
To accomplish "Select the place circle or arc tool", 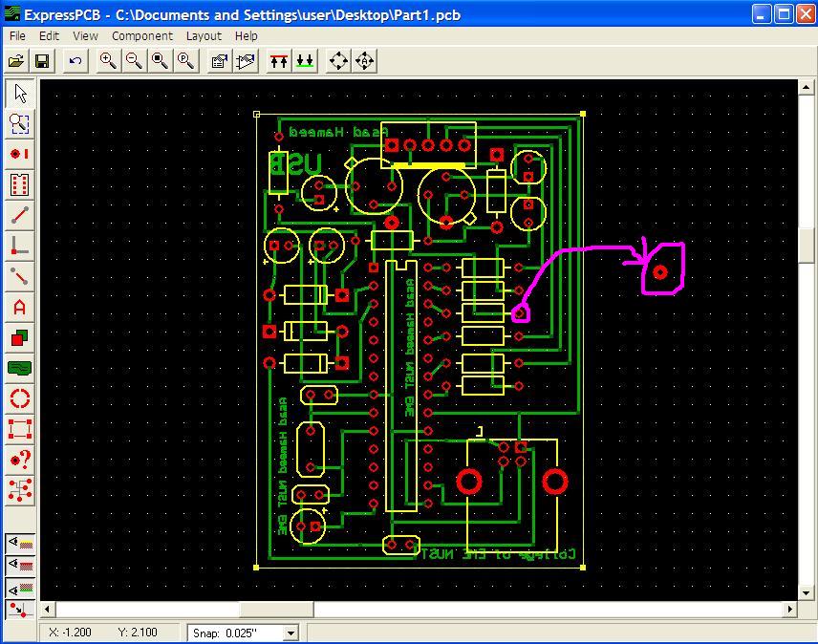I will [x=20, y=398].
